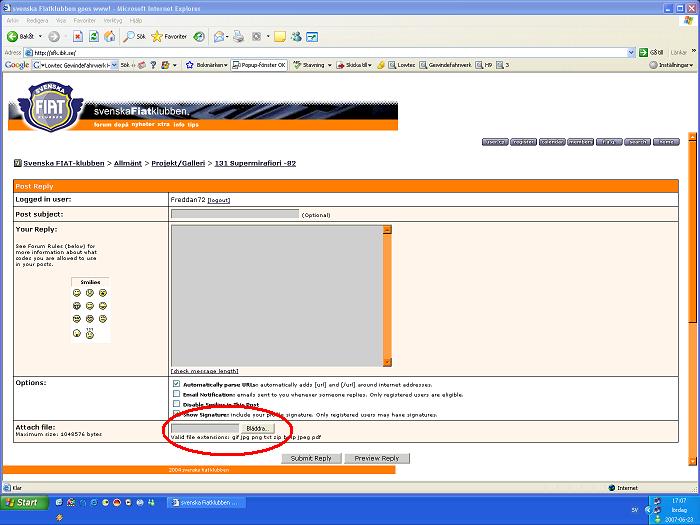Screen dimensions: 700x525
Task: Toggle the Show Signature checkbox
Action: 176,414
